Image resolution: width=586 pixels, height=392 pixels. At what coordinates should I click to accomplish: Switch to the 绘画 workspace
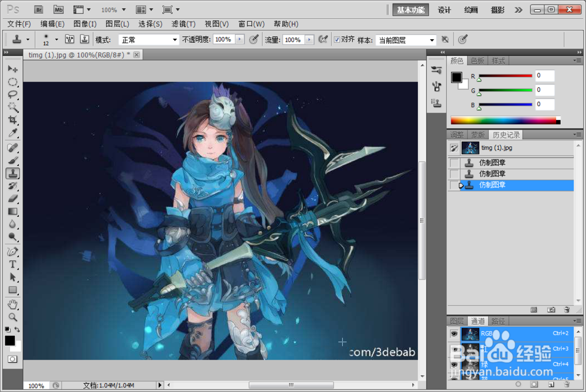click(471, 10)
